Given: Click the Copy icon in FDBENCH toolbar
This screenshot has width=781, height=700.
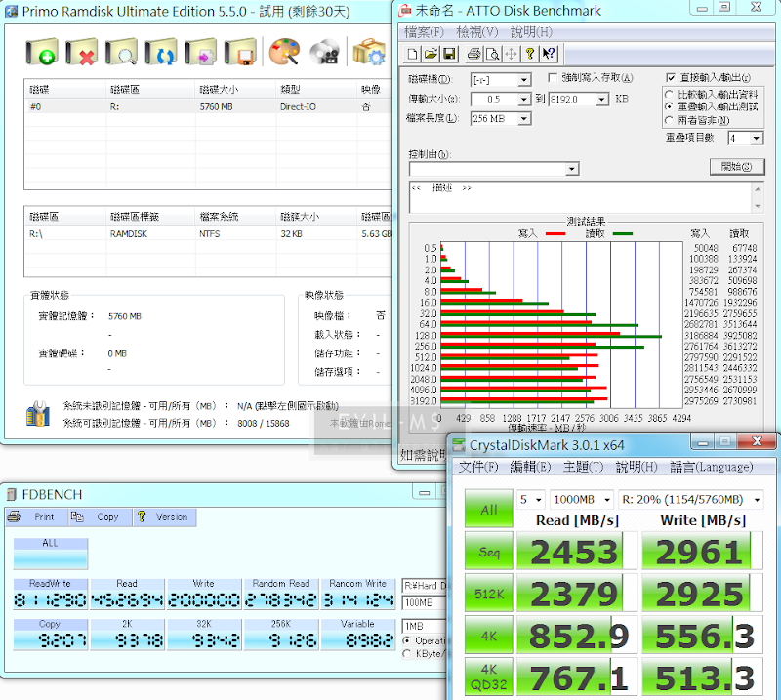Looking at the screenshot, I should point(77,516).
